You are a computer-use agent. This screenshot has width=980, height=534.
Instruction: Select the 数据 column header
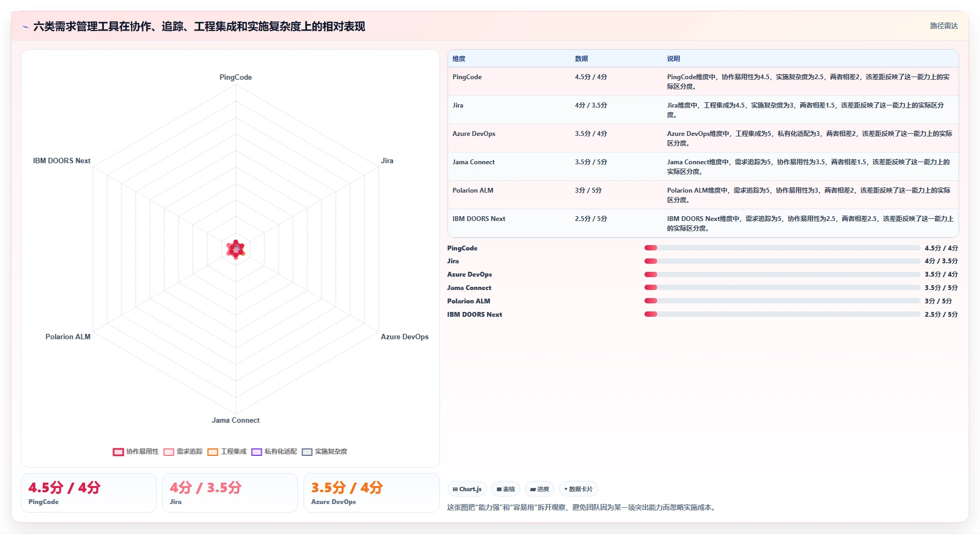coord(581,59)
